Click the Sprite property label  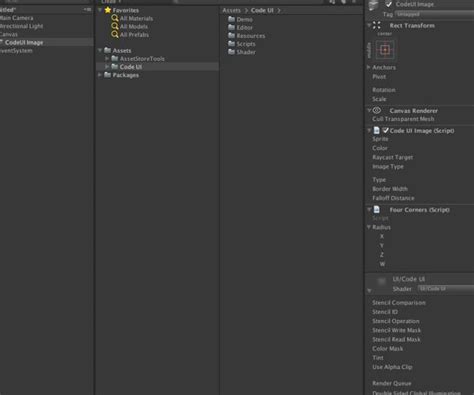380,139
